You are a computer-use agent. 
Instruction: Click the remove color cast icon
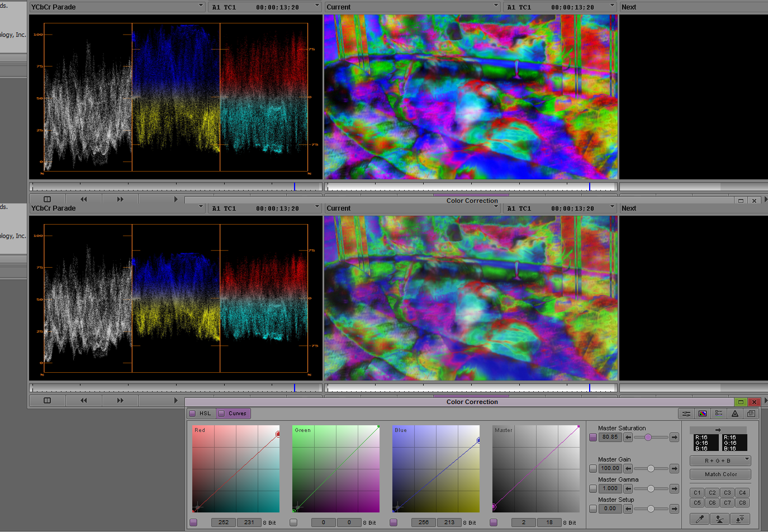(719, 519)
